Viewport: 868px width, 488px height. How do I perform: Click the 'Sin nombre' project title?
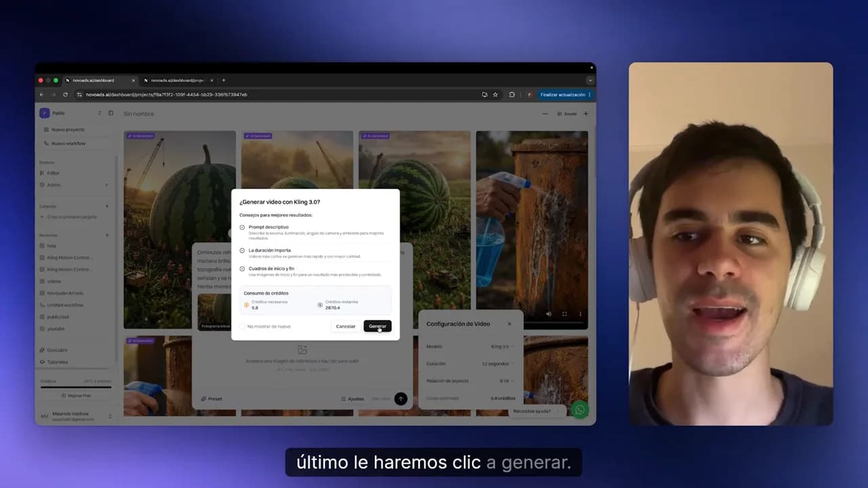click(138, 114)
